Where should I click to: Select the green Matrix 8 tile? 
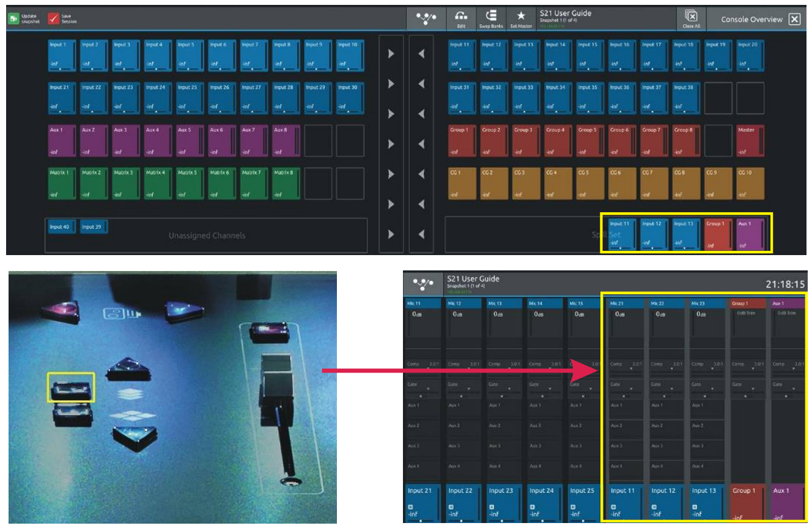pyautogui.click(x=286, y=184)
